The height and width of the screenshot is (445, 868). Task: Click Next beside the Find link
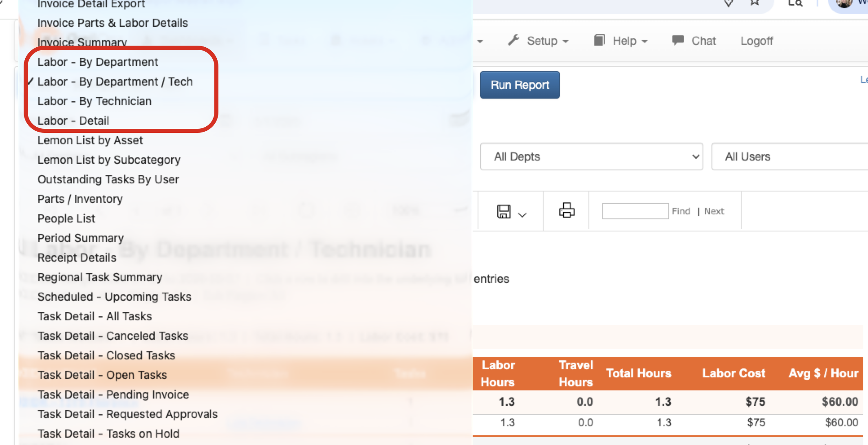click(x=714, y=211)
